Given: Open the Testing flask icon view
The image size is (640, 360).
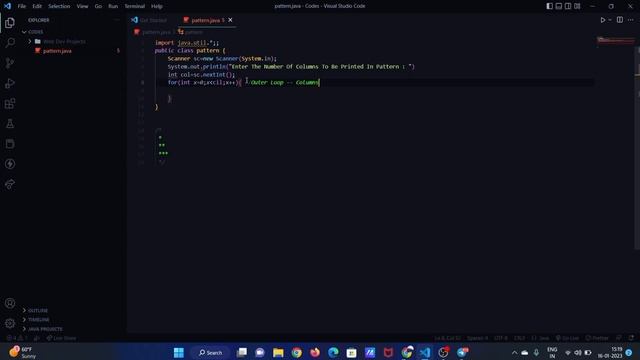Looking at the screenshot, I should [10, 124].
